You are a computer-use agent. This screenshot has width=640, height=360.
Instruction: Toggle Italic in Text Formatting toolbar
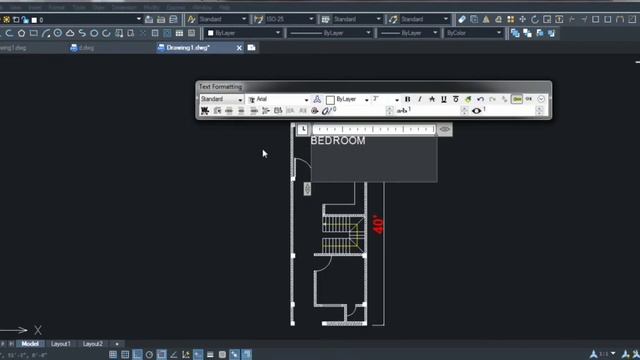[420, 99]
